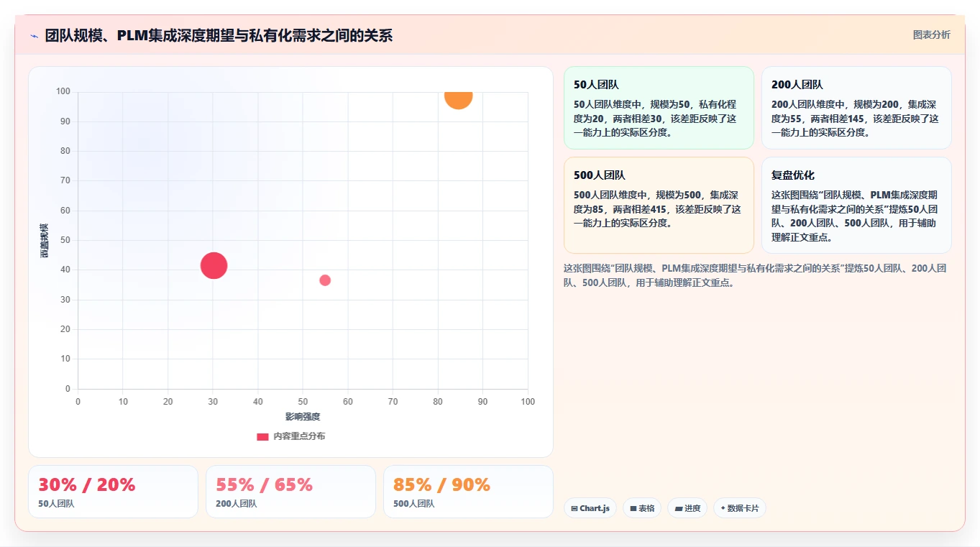Select the small pink bubble at 55
Viewport: 980px width, 547px height.
click(x=325, y=280)
